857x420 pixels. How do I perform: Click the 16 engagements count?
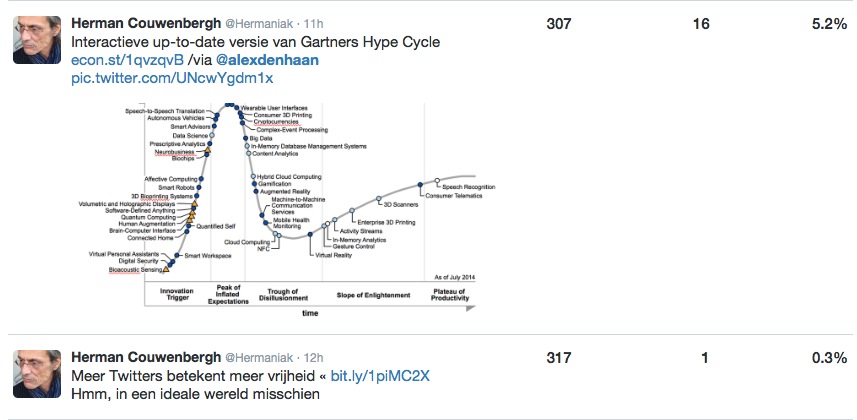point(701,24)
